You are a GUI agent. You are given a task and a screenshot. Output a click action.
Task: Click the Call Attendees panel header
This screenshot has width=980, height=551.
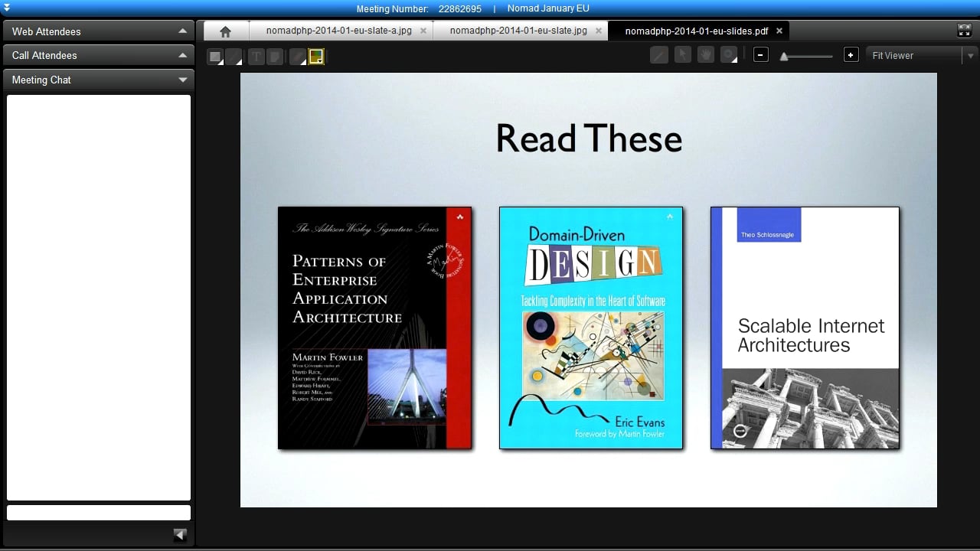tap(99, 55)
